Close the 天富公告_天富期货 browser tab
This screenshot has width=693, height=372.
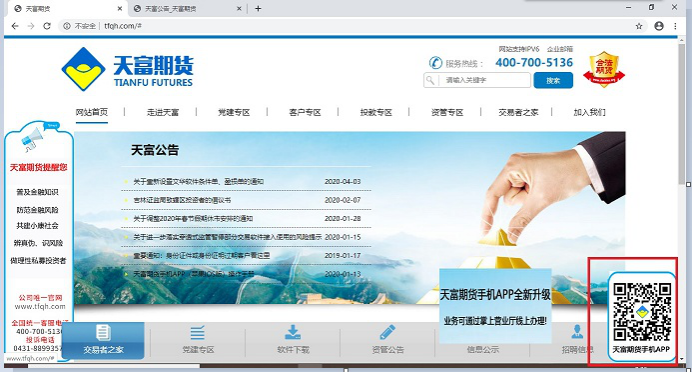tap(239, 8)
